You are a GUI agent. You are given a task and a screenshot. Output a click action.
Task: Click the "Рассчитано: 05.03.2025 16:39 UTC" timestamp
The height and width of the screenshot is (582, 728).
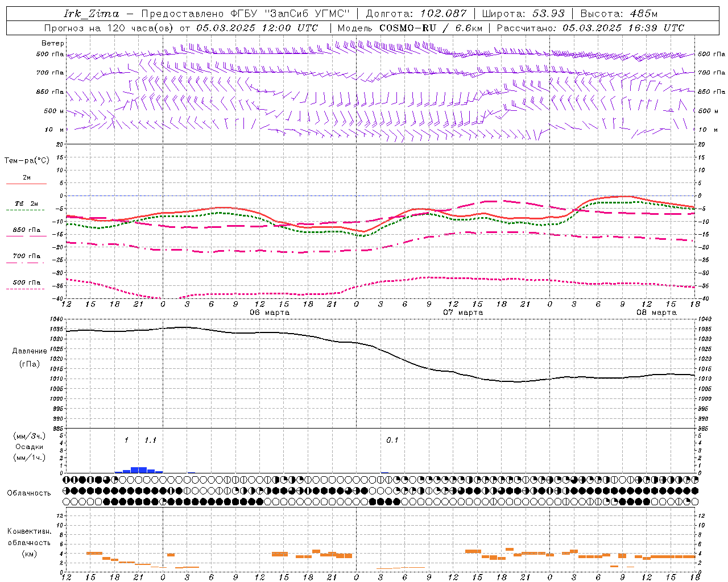[590, 28]
